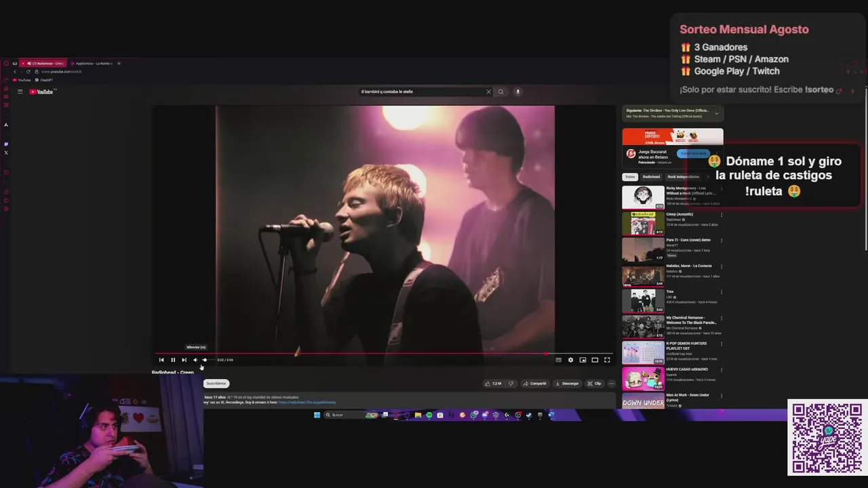868x488 pixels.
Task: Enter fullscreen on the video
Action: (607, 360)
